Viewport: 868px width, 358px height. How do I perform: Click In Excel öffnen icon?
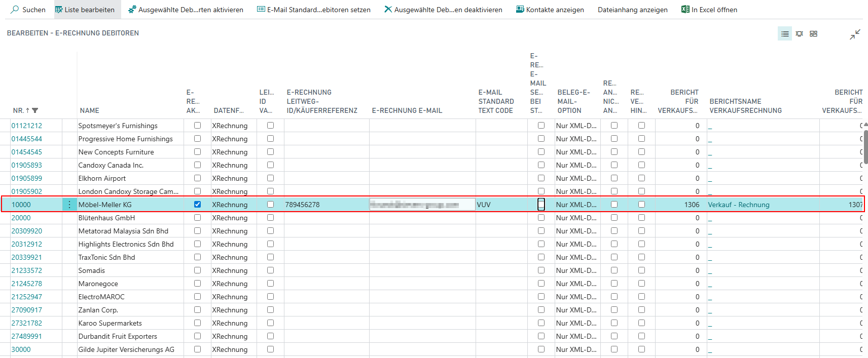pos(685,10)
